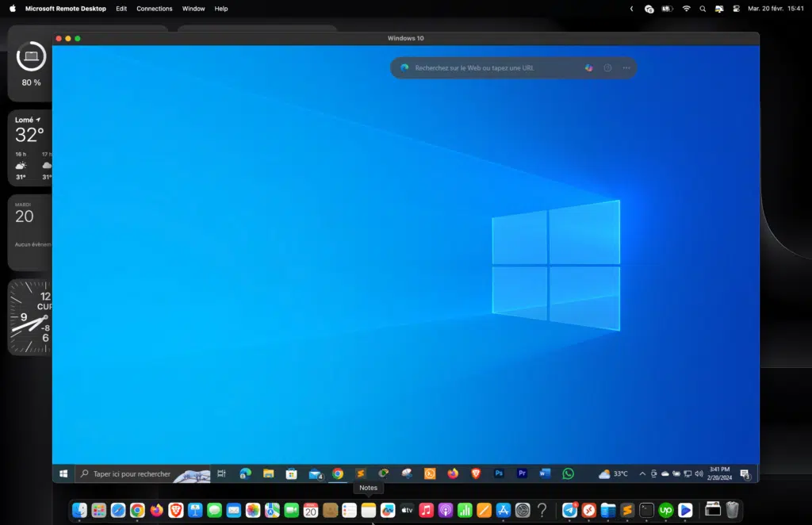Open Spotlight search in the menu bar
This screenshot has height=525, width=812.
(x=703, y=9)
